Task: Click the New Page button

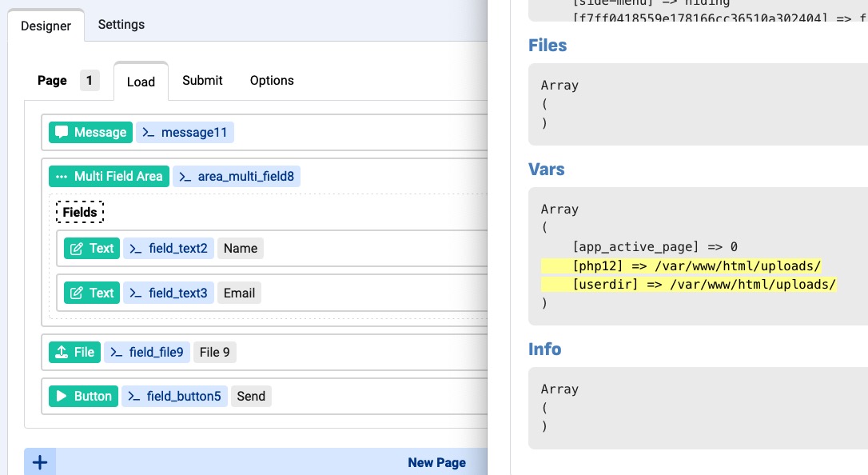Action: click(436, 462)
